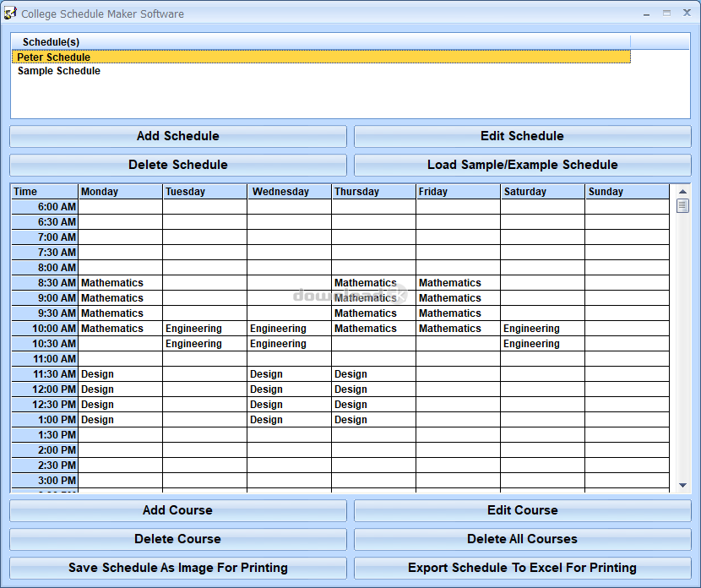This screenshot has width=701, height=588.
Task: Export Schedule To Excel For Printing
Action: (x=522, y=568)
